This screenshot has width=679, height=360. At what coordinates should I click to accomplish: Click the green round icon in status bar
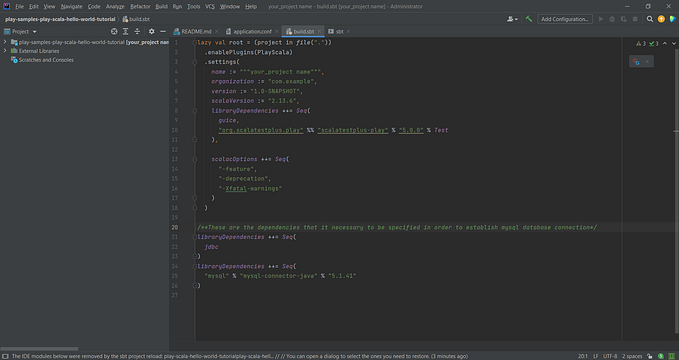coord(661,356)
